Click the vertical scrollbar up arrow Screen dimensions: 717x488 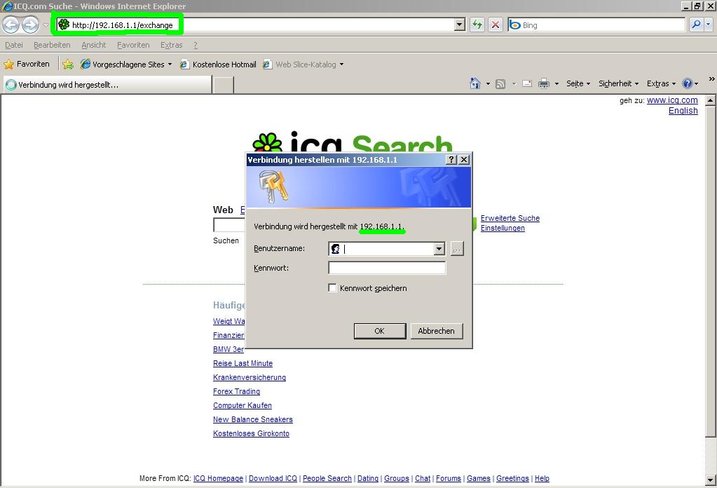(x=710, y=100)
